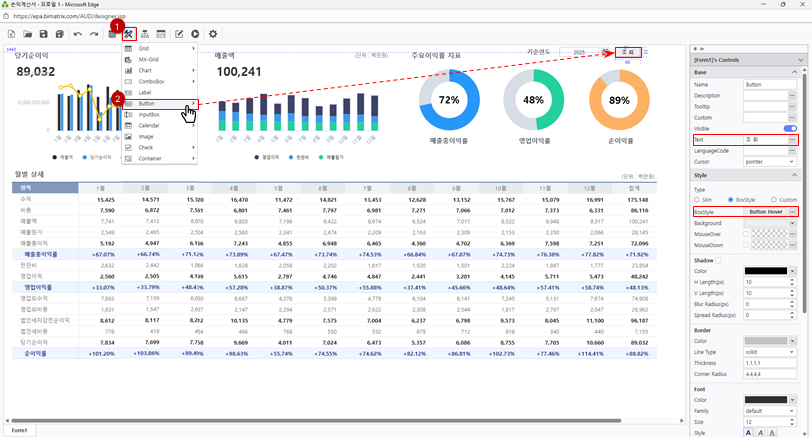The image size is (812, 437).
Task: Open settings with the gear icon
Action: tap(213, 34)
